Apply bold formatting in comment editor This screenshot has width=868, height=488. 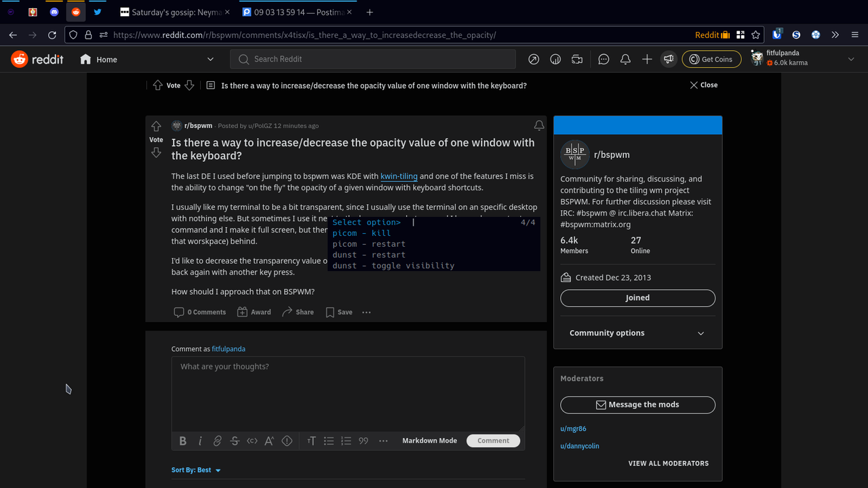(x=182, y=441)
